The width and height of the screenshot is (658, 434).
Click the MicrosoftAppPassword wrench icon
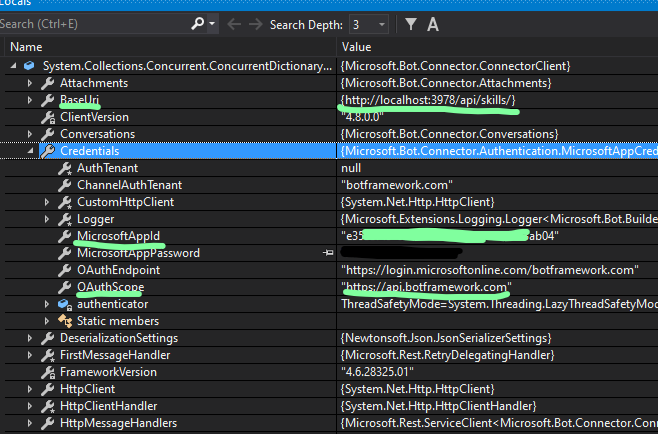tap(64, 253)
